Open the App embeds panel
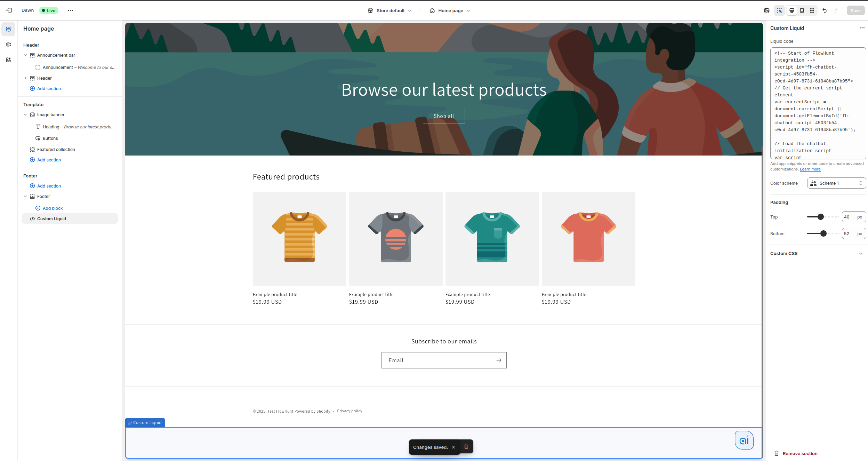Viewport: 868px width, 461px height. (x=8, y=60)
